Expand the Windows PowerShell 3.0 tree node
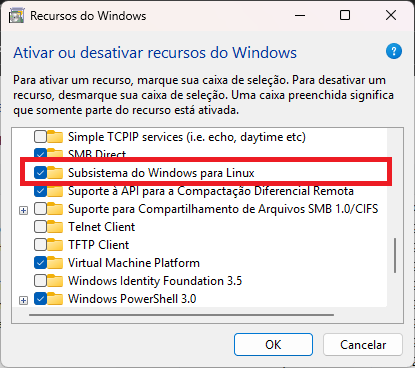 (x=23, y=300)
